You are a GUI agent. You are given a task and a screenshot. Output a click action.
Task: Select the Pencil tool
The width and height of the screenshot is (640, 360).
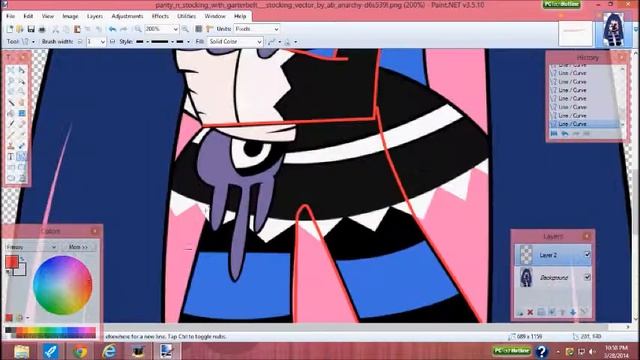(x=11, y=135)
